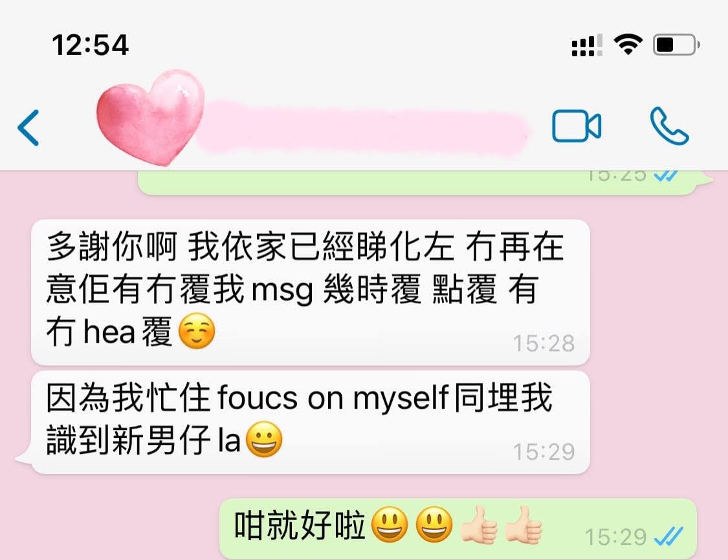Tap the 12:54 status bar clock
This screenshot has width=728, height=560.
tap(90, 45)
